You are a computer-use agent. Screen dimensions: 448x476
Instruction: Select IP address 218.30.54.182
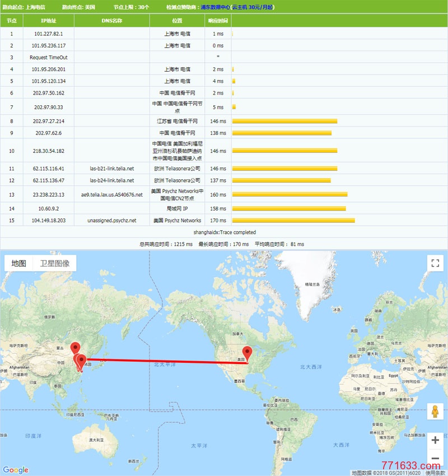pyautogui.click(x=49, y=151)
